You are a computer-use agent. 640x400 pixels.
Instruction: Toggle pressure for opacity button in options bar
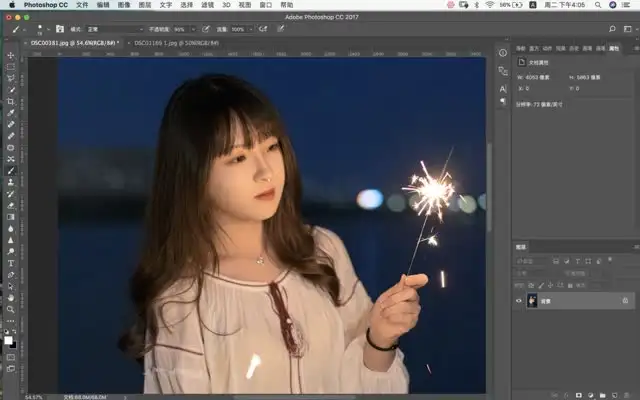tap(206, 29)
